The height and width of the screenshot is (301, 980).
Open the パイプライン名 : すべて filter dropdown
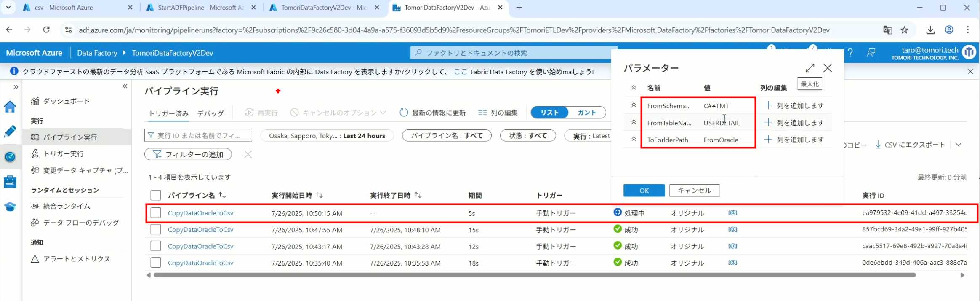pyautogui.click(x=446, y=136)
